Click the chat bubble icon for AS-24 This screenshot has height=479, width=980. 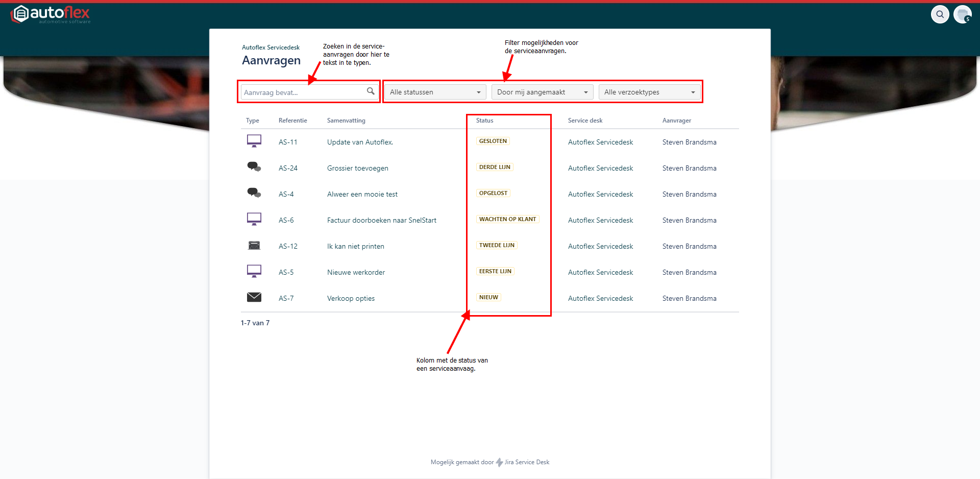point(254,167)
